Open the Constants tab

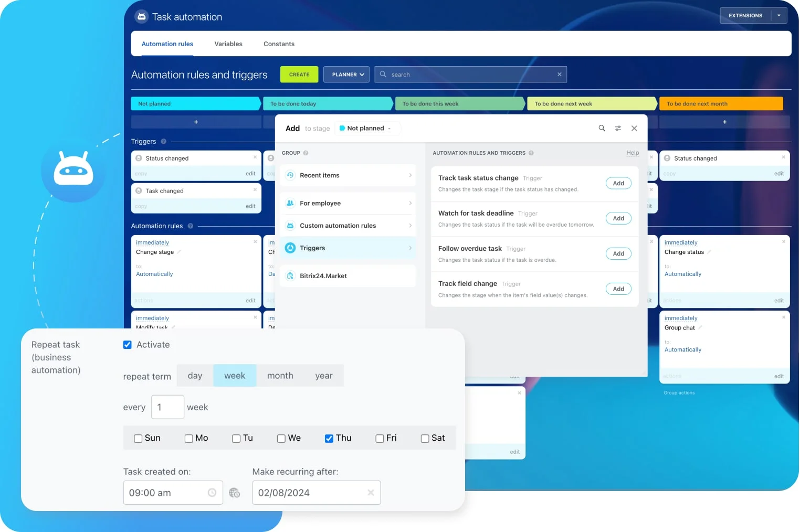click(x=279, y=44)
